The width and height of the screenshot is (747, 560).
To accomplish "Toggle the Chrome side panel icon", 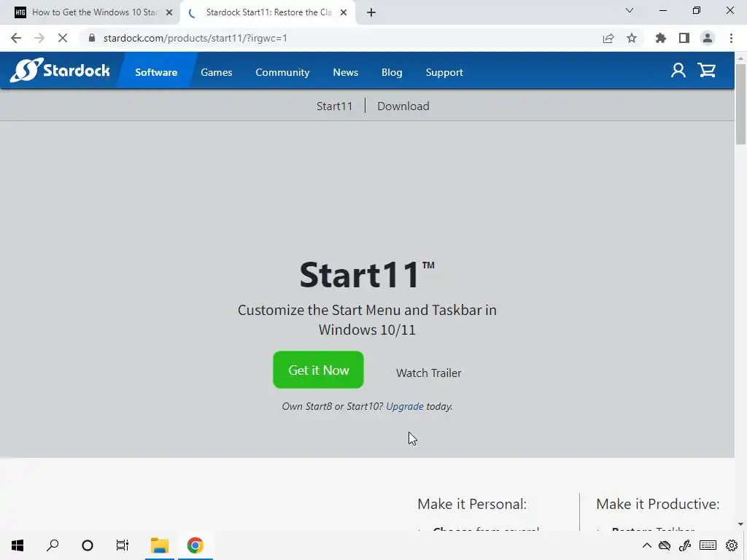I will click(684, 38).
